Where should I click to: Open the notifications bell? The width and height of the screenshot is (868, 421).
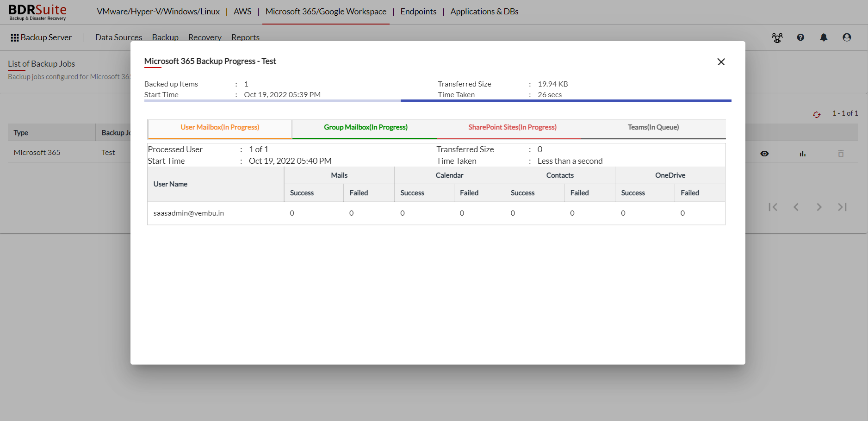coord(824,37)
